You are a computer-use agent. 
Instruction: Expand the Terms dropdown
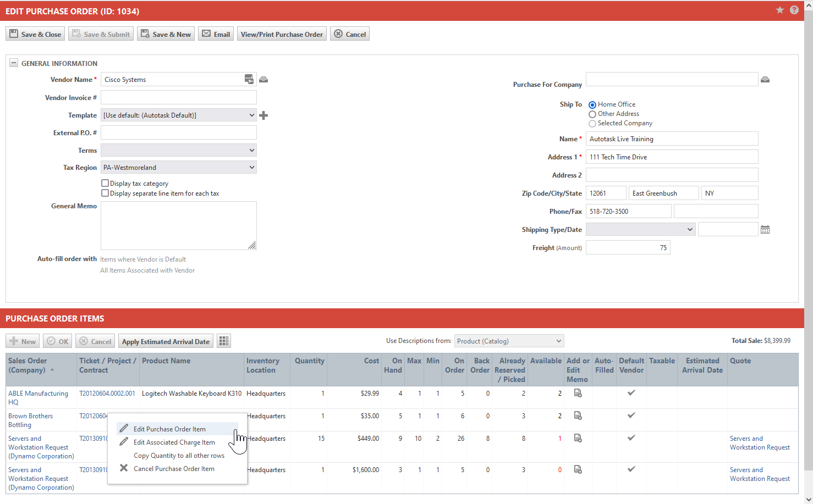(179, 151)
